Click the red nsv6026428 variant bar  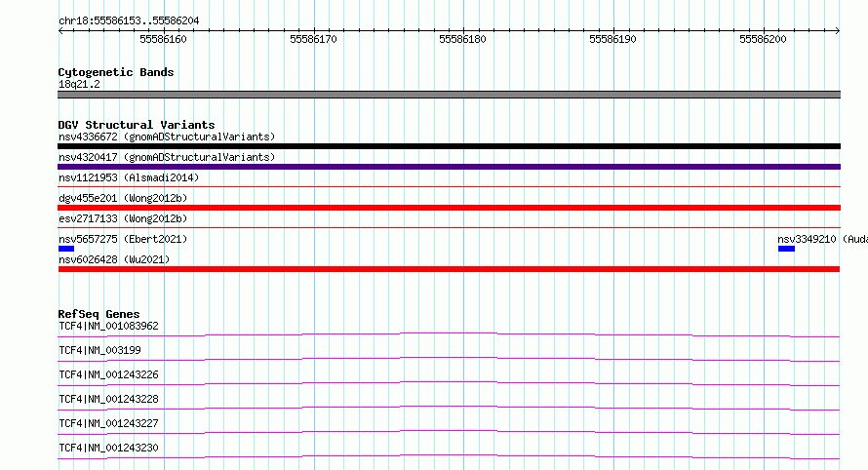coord(449,269)
